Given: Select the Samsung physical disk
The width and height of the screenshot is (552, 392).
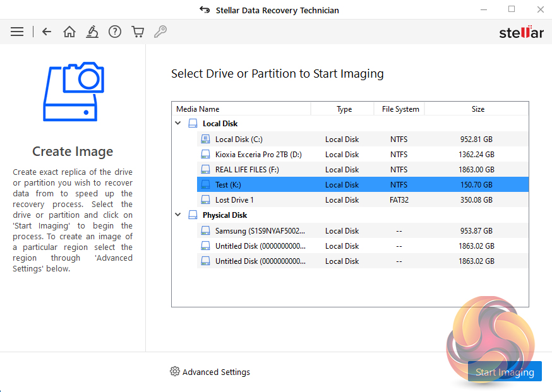Looking at the screenshot, I should [x=260, y=231].
